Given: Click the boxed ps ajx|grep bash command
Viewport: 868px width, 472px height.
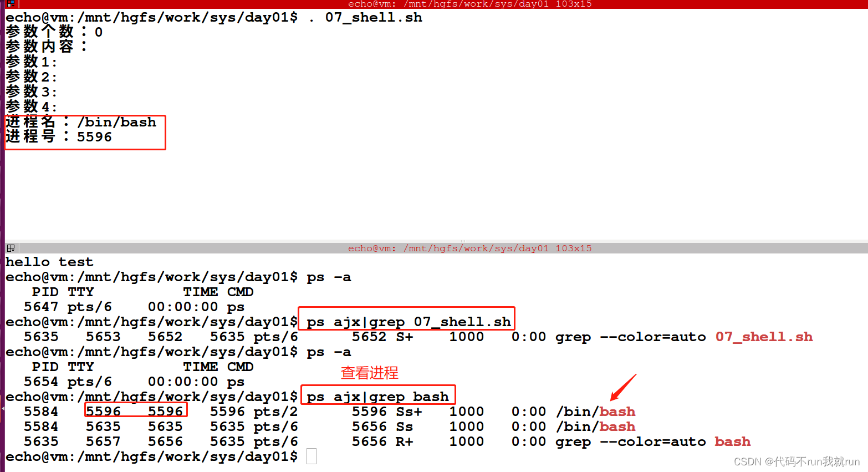Looking at the screenshot, I should coord(377,396).
